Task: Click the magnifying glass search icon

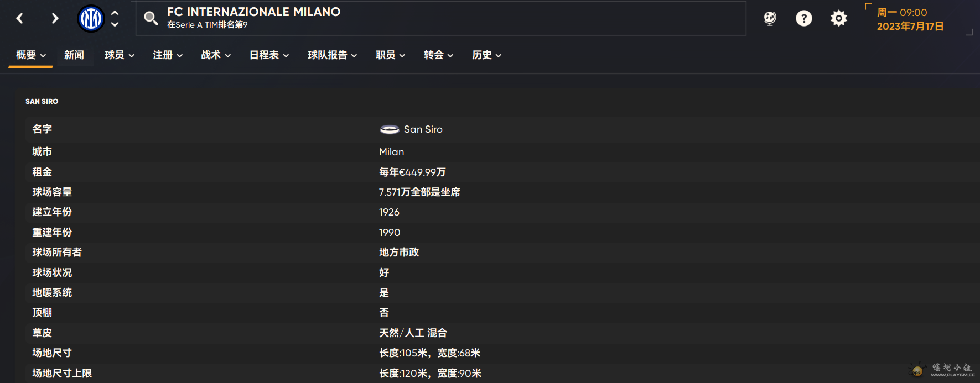Action: 151,18
